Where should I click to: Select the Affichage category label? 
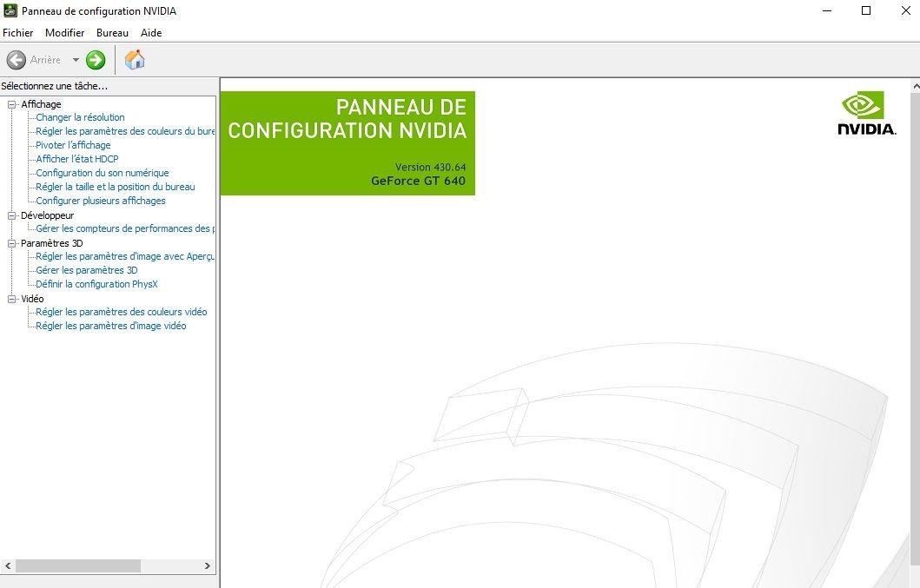(41, 104)
